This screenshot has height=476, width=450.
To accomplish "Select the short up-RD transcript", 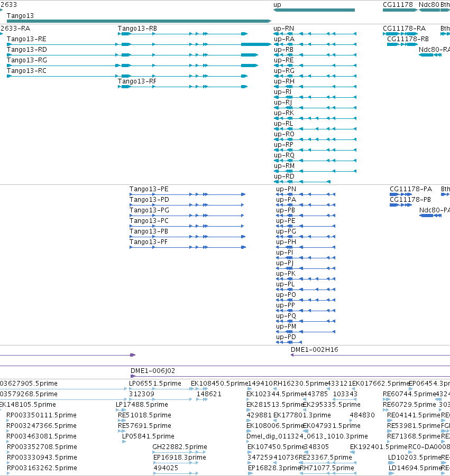I will [x=302, y=182].
